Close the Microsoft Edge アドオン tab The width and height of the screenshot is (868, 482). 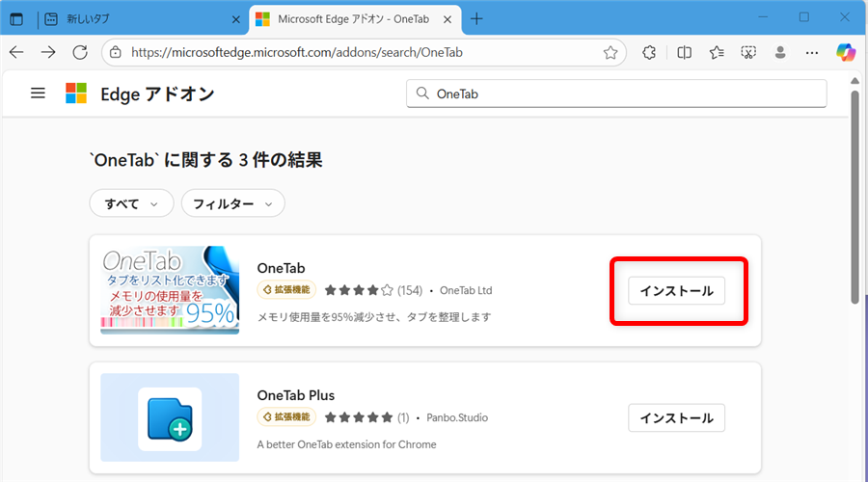448,19
